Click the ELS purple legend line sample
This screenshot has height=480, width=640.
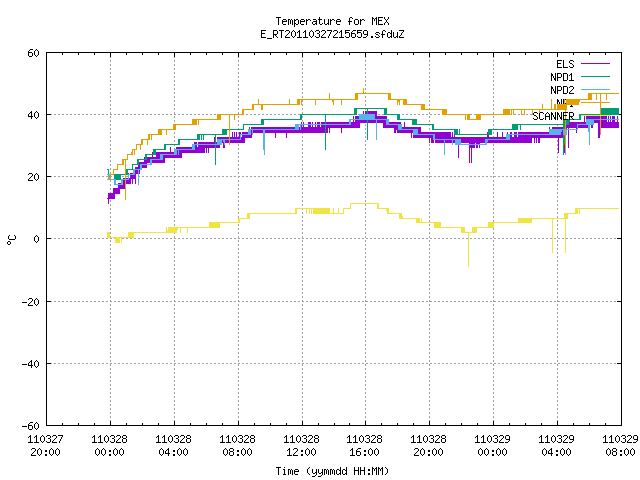pyautogui.click(x=595, y=64)
